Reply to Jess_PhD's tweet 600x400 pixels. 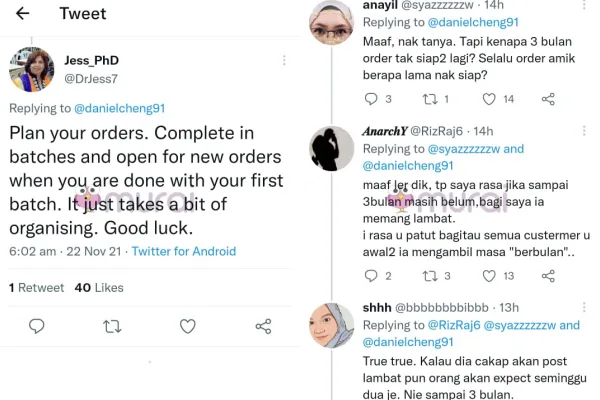click(x=37, y=326)
